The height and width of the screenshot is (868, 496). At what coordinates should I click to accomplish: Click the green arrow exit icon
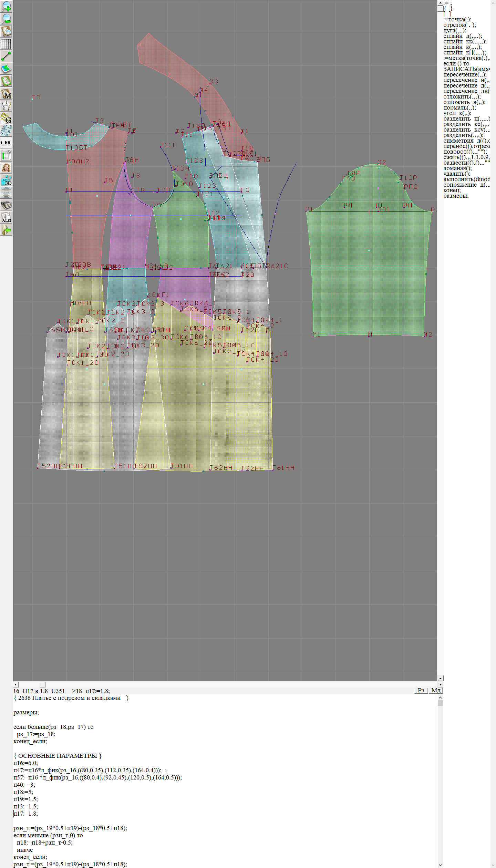[x=6, y=230]
